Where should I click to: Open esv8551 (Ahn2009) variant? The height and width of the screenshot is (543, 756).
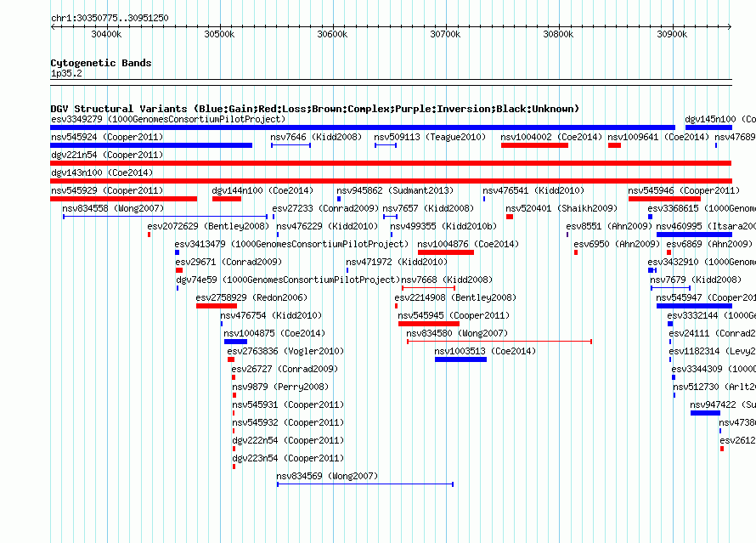(x=609, y=226)
